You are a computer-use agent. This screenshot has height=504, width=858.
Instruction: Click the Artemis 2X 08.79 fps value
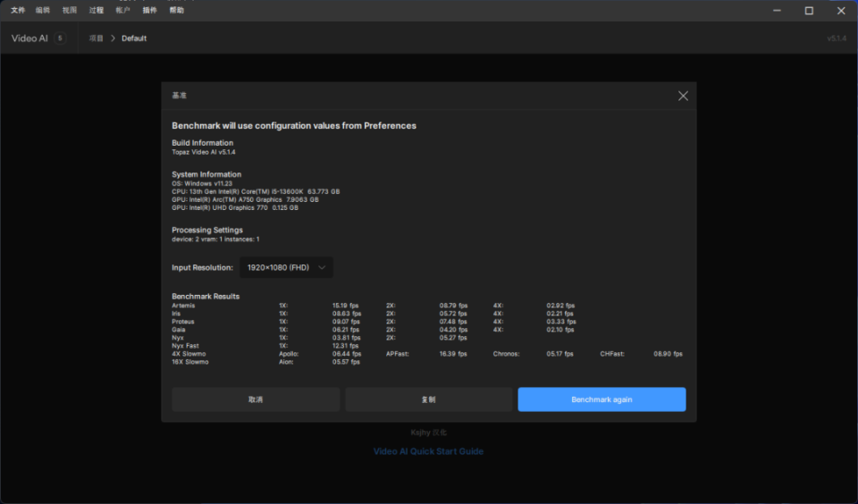click(x=453, y=306)
